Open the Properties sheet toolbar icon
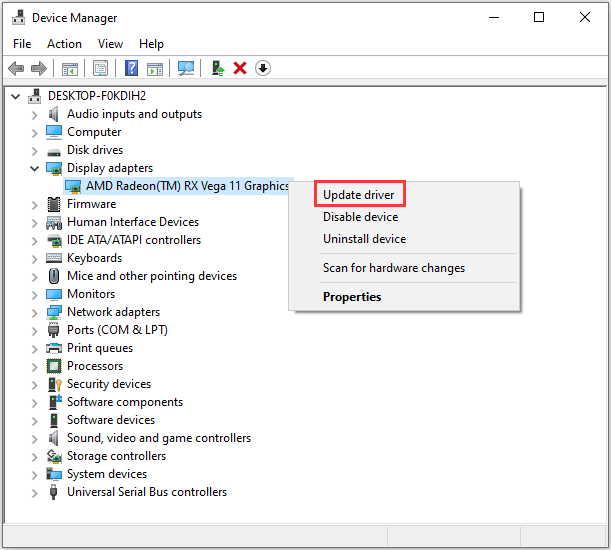 click(x=101, y=69)
